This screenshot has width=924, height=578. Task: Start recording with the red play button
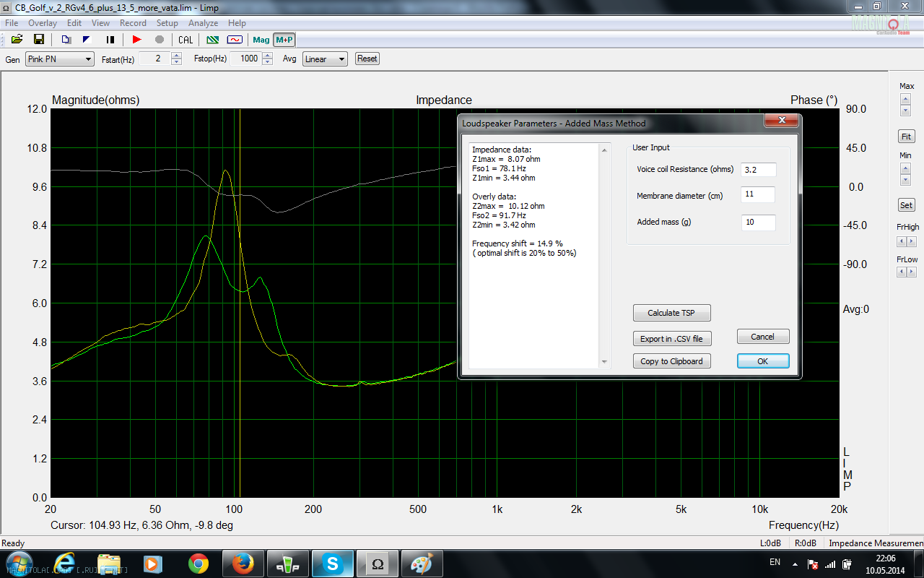(137, 40)
